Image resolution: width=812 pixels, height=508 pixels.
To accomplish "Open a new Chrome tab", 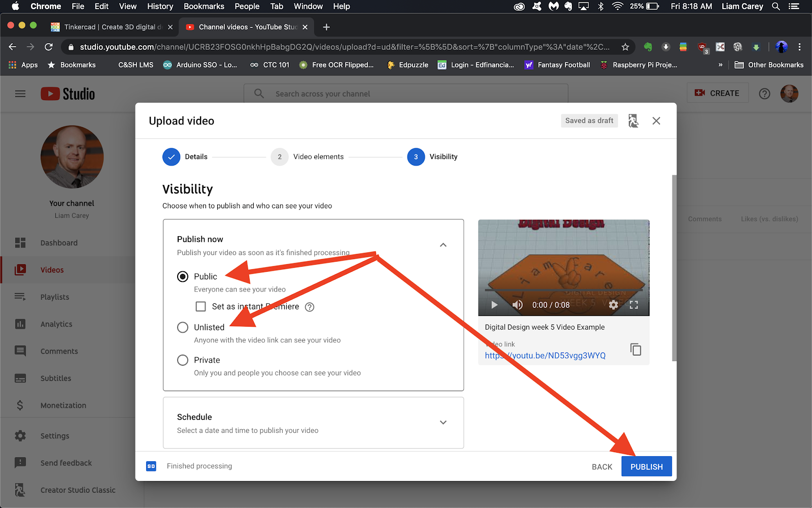I will coord(326,27).
